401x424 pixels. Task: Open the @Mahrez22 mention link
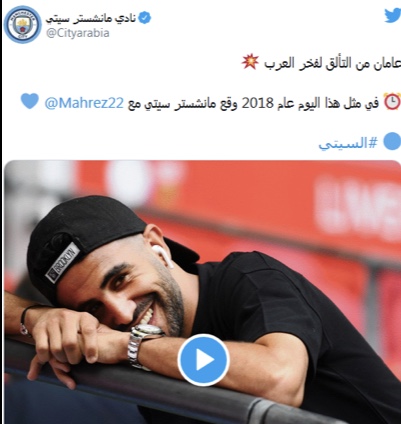(84, 103)
